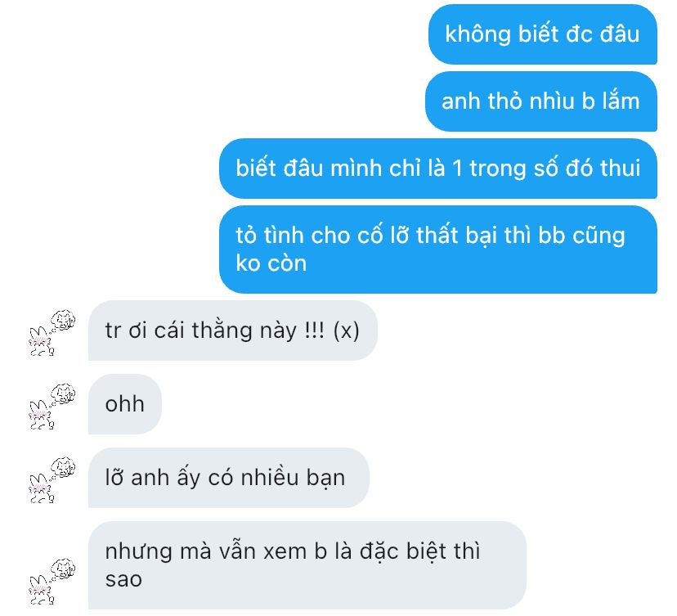Tap avatar beside "lỡ anh ấy có nhiều bạn"
The image size is (677, 616).
coord(52,479)
